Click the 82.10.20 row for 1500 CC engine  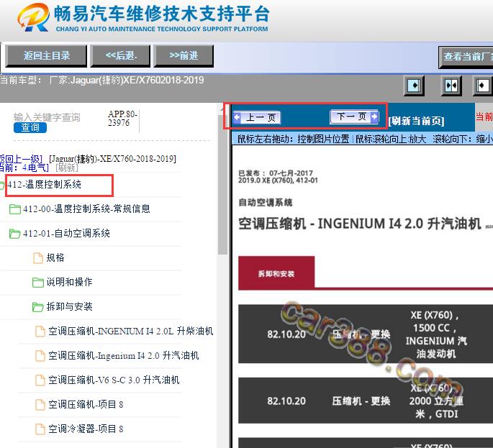click(366, 334)
